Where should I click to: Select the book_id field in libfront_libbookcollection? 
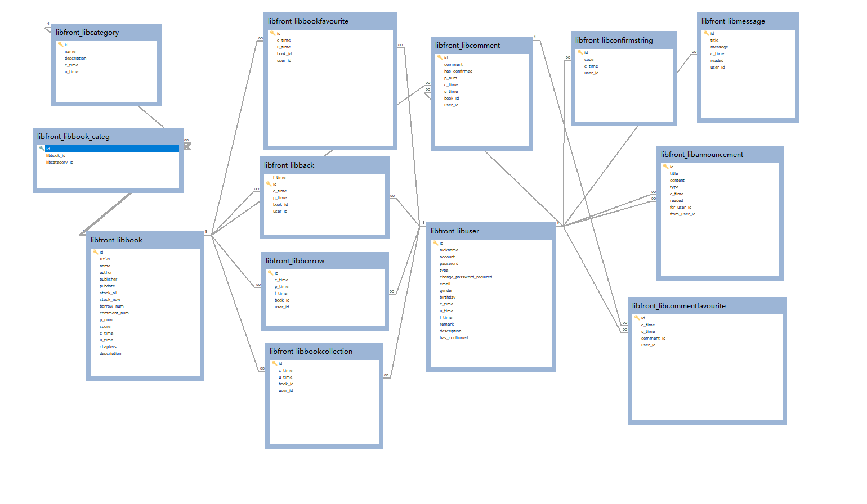(x=286, y=384)
